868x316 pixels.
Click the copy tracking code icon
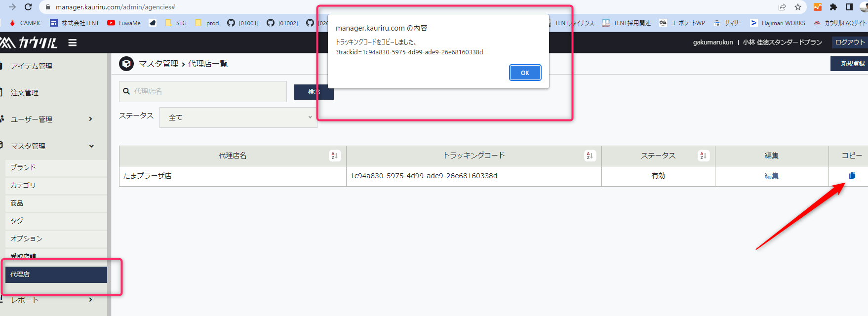point(852,176)
